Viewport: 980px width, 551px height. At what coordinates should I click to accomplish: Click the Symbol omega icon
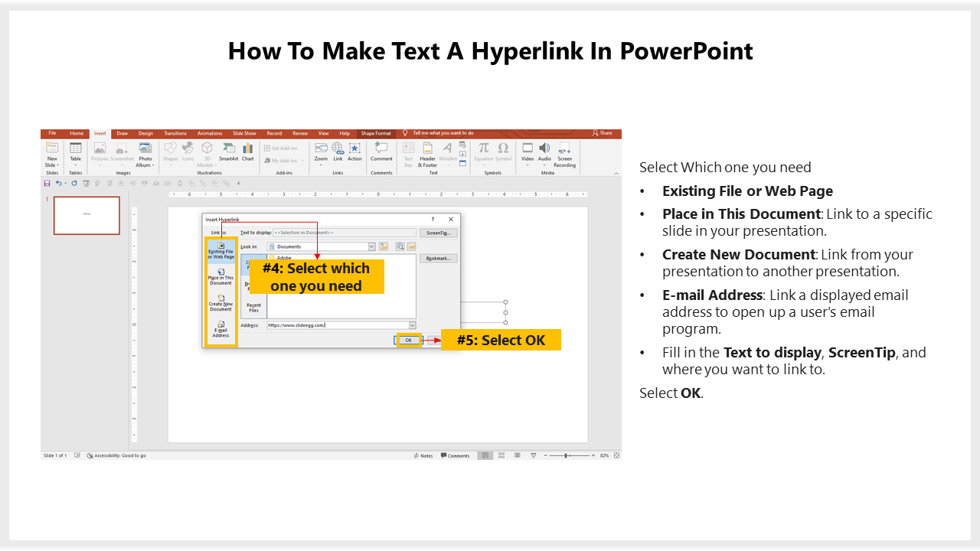(503, 148)
